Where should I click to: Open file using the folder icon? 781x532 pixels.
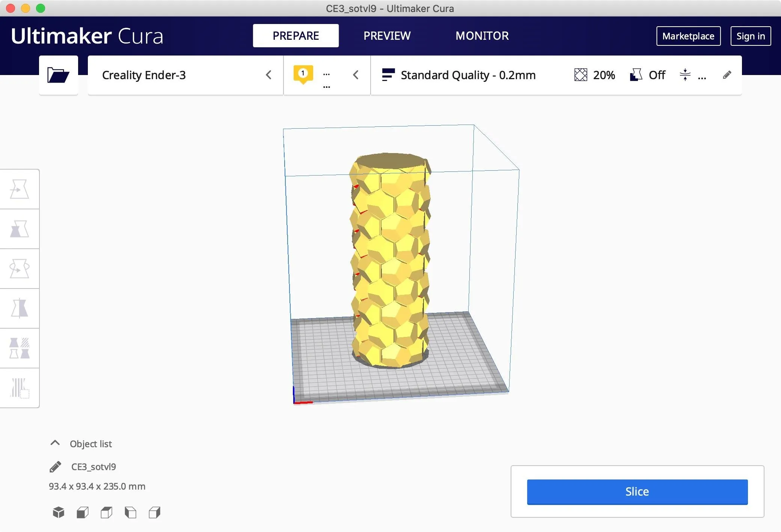tap(58, 75)
